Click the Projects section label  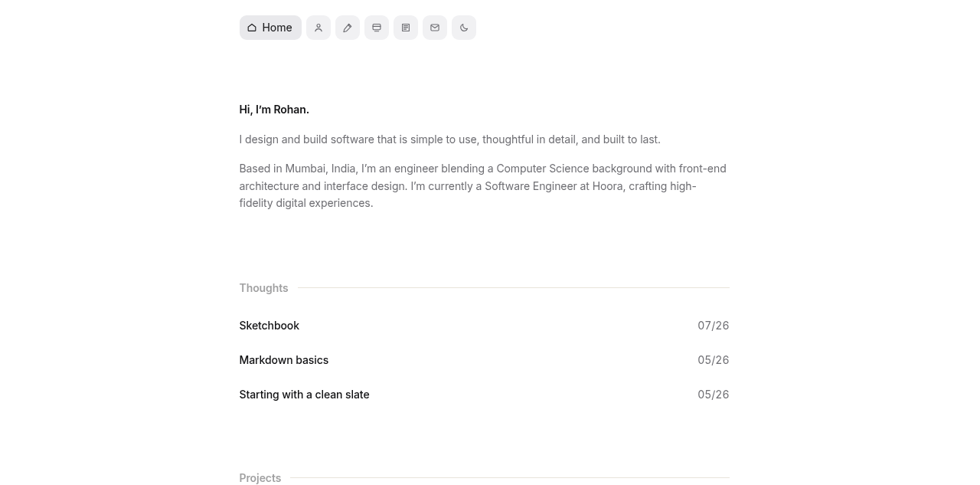[260, 478]
